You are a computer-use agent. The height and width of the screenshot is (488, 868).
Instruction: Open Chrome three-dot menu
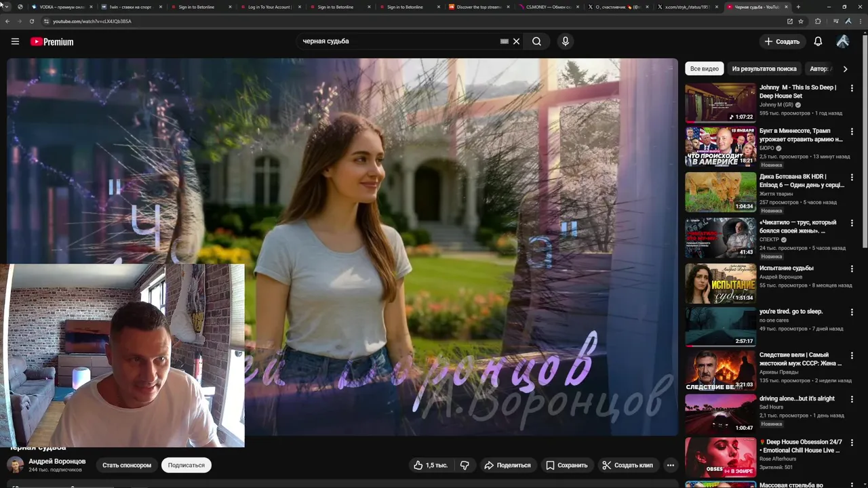(861, 21)
